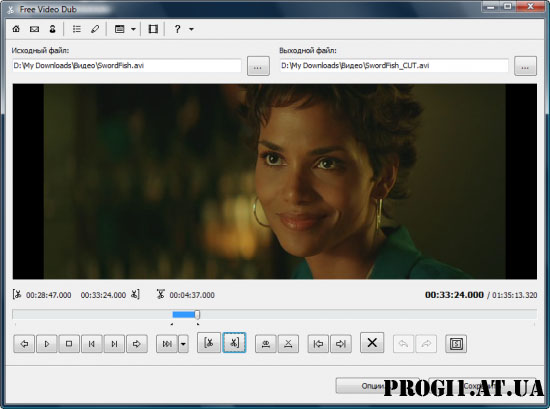The height and width of the screenshot is (409, 550).
Task: Click the person support icon
Action: click(53, 29)
